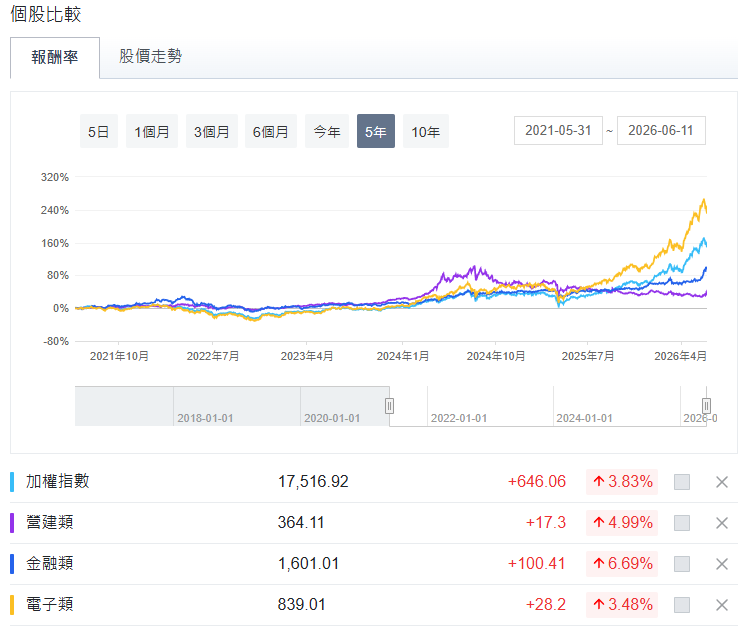Screen dimensions: 745x635
Task: Remove 營建類 with its X icon
Action: click(x=722, y=523)
